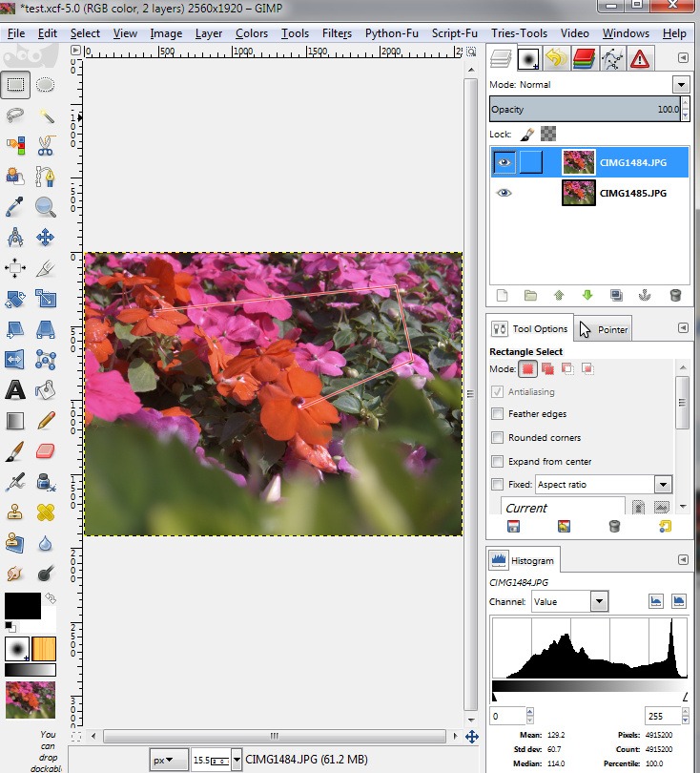Anchor the floating layer

[x=645, y=295]
